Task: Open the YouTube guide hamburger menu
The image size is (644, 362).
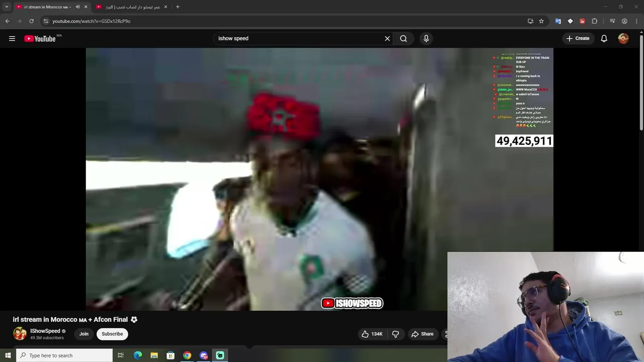Action: tap(12, 39)
